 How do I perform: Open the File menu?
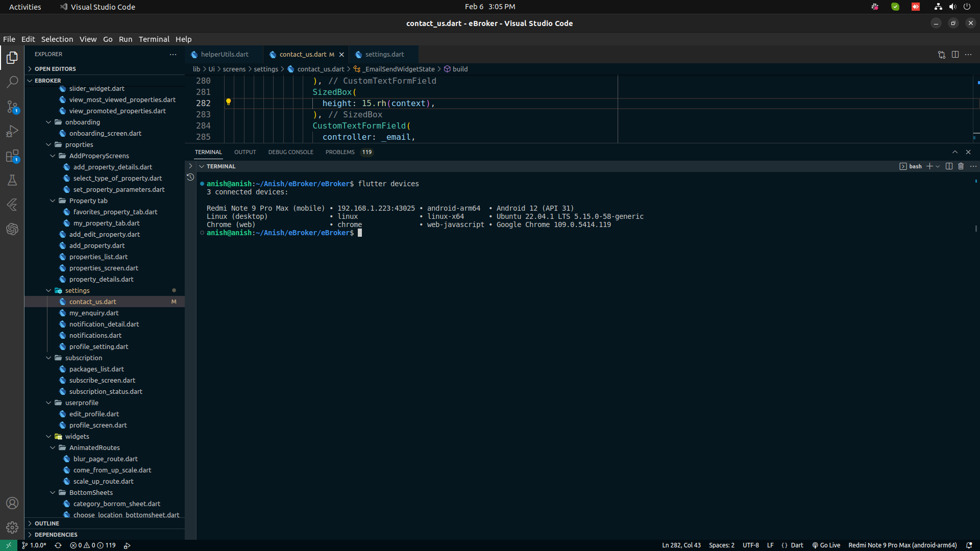[9, 39]
